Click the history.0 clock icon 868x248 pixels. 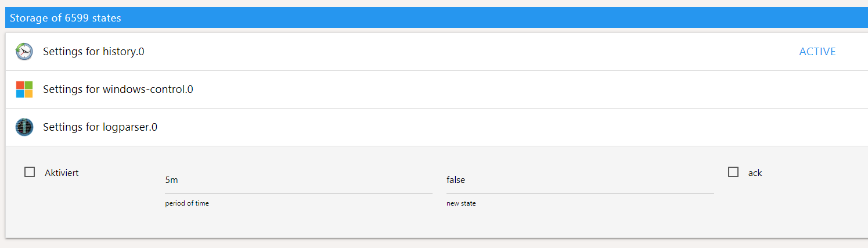pos(24,52)
